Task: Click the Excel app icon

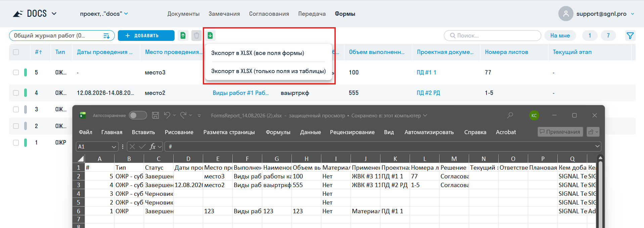Action: click(x=83, y=115)
